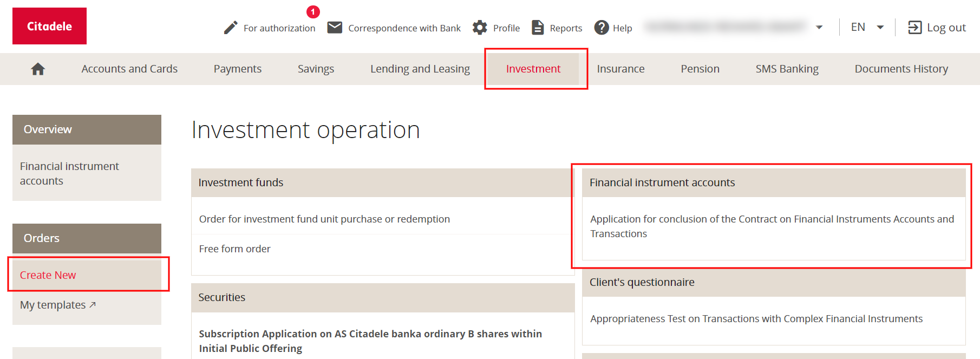
Task: Open the SMS Banking tab
Action: pyautogui.click(x=787, y=69)
